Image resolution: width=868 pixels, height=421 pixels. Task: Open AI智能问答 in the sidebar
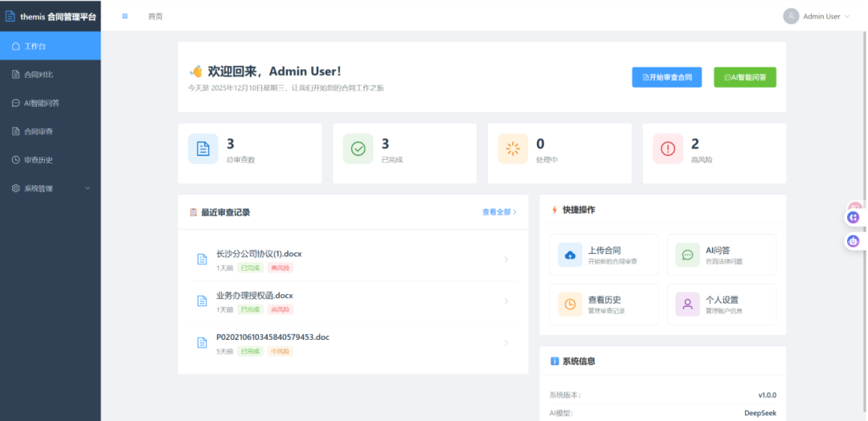click(51, 103)
